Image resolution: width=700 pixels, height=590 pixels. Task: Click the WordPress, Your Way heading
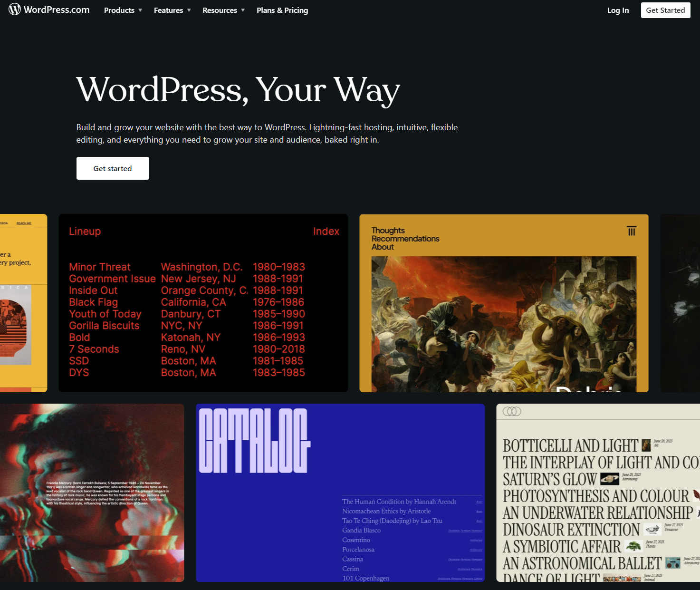pyautogui.click(x=238, y=89)
